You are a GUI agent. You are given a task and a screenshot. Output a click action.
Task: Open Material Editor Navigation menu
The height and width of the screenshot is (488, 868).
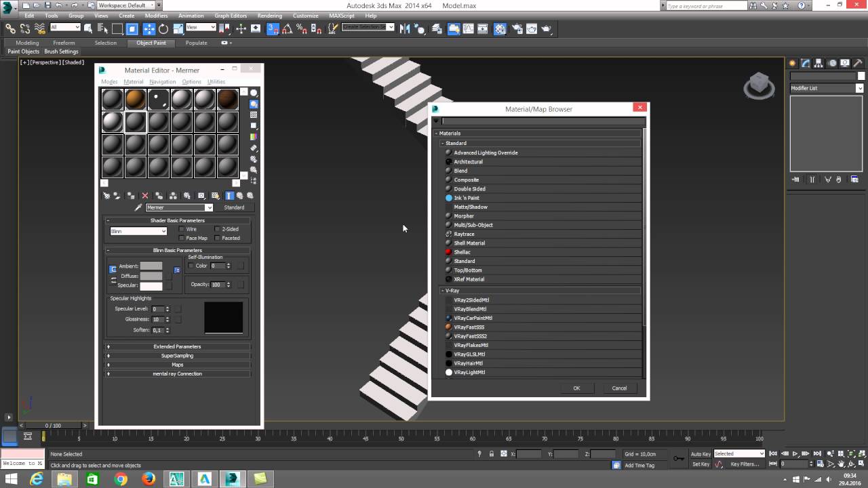coord(162,82)
